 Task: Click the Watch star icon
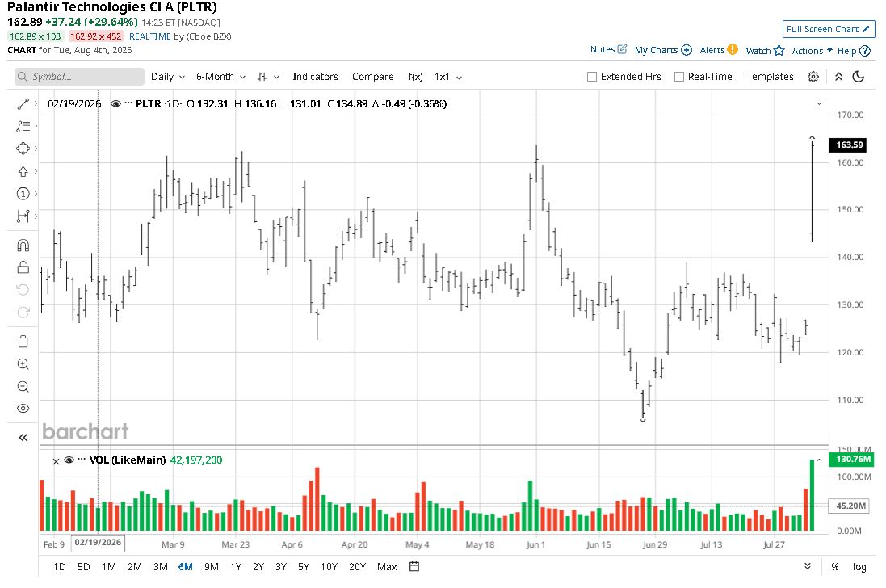pos(779,50)
